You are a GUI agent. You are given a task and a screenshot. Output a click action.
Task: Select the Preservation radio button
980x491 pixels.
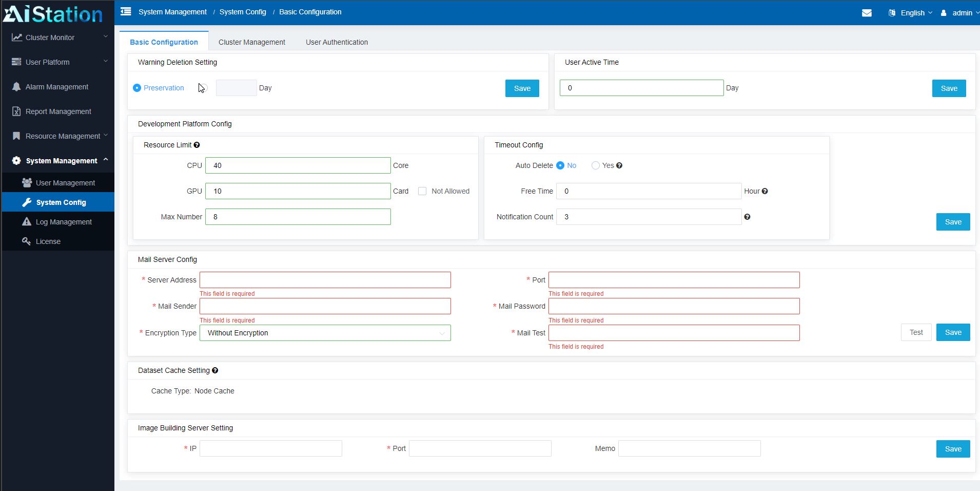tap(137, 88)
